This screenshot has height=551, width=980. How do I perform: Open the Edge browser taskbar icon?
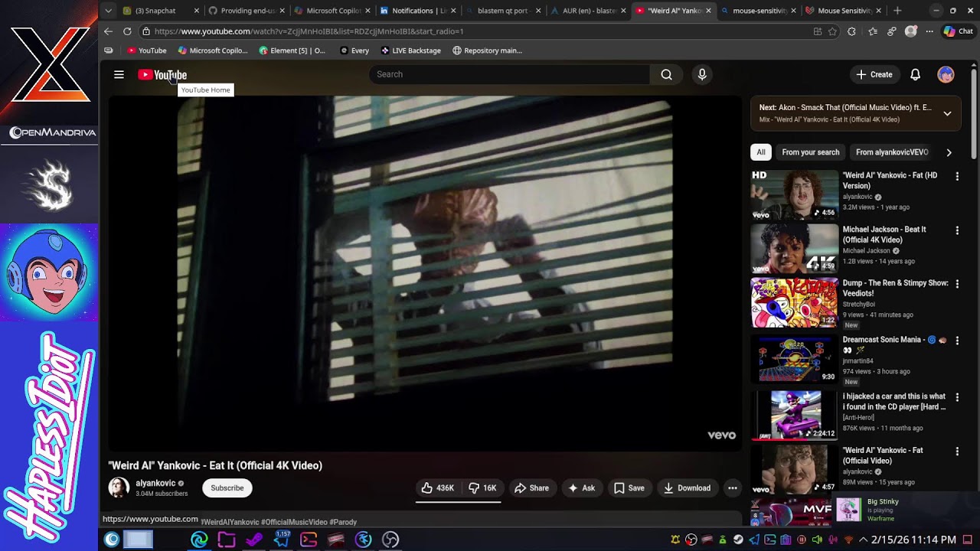coord(199,540)
